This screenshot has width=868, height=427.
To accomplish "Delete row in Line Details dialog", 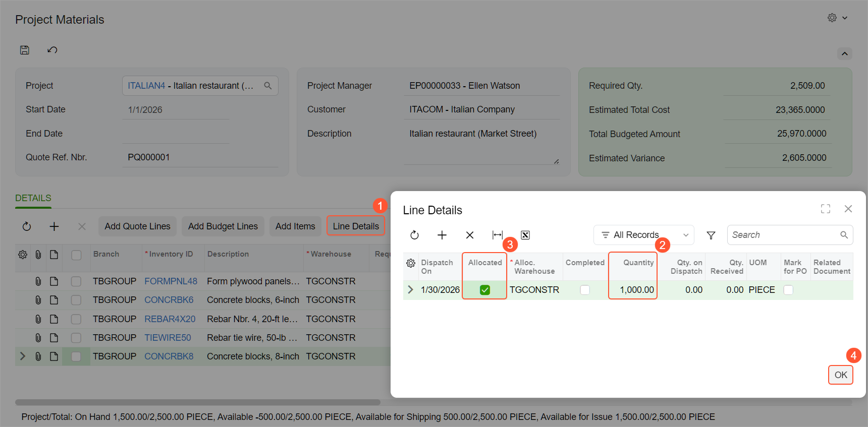I will pyautogui.click(x=470, y=235).
